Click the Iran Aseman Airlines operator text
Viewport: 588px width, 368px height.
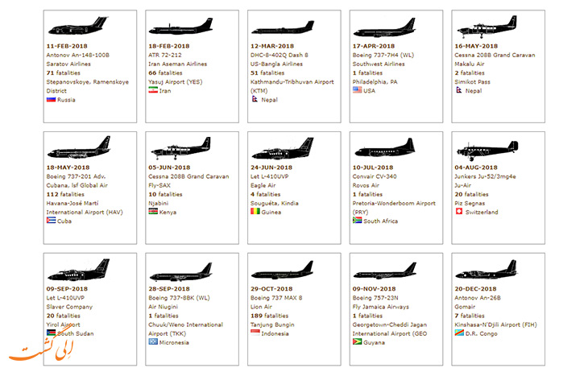pos(177,64)
